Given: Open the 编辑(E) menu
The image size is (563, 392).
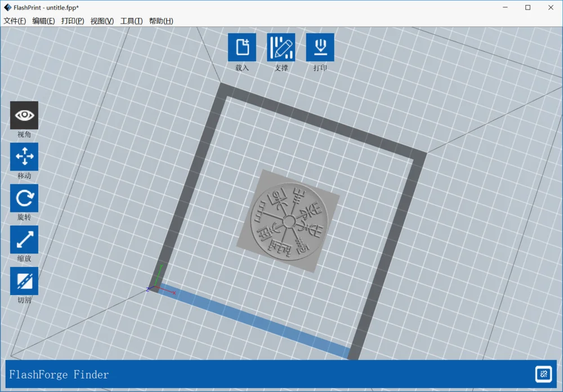Looking at the screenshot, I should [43, 21].
